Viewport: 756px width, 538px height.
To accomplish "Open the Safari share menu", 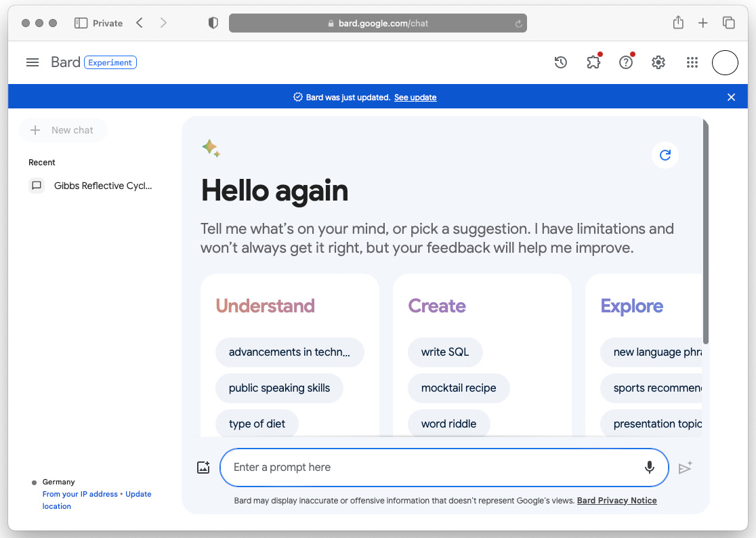I will (678, 23).
